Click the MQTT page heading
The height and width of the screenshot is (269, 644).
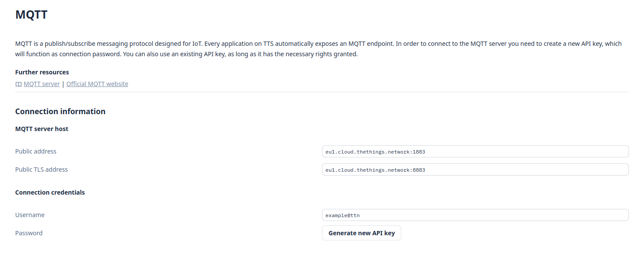click(31, 14)
